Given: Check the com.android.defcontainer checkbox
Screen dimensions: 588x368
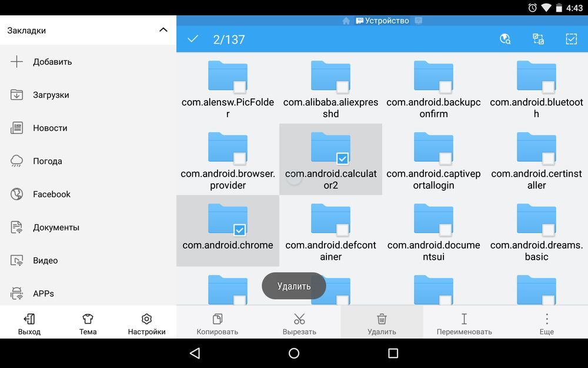Looking at the screenshot, I should 342,230.
